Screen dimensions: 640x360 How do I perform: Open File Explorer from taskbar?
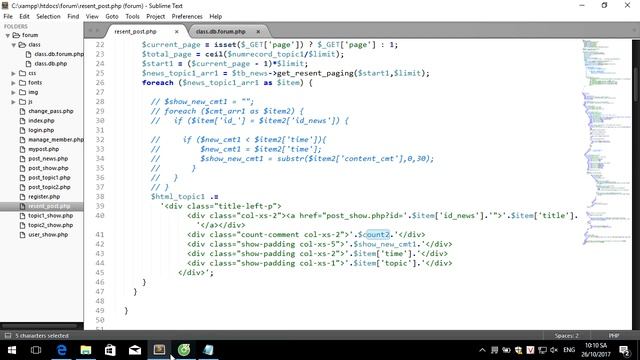86,350
